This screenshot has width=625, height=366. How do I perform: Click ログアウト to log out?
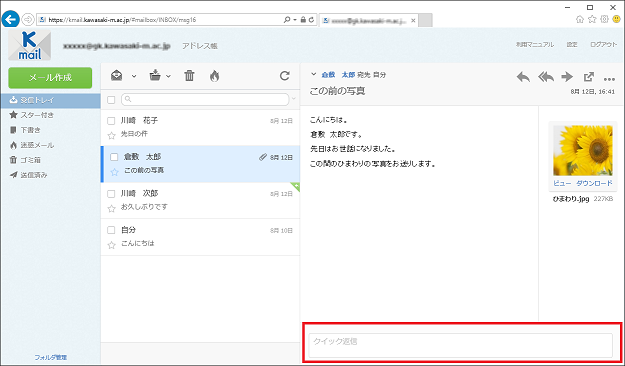coord(603,45)
